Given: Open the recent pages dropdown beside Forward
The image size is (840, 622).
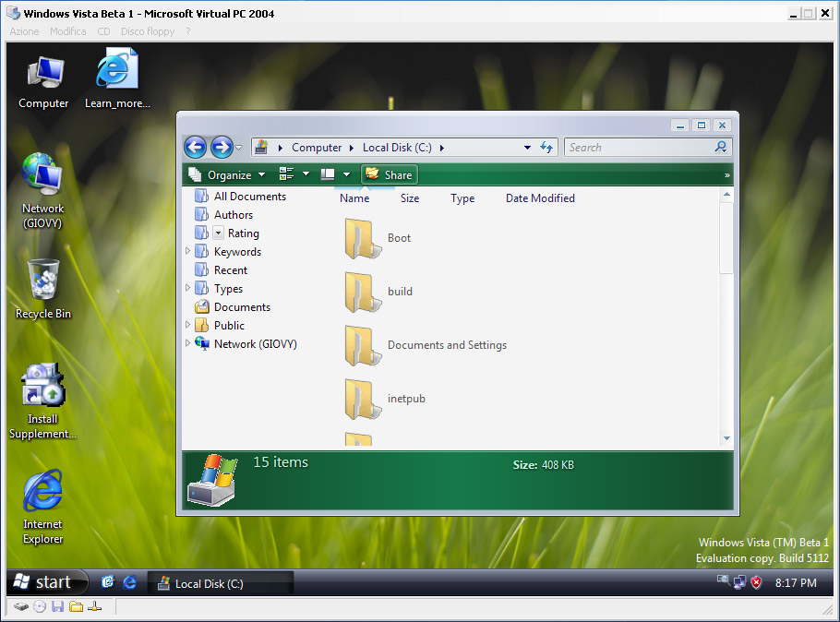Looking at the screenshot, I should tap(239, 148).
